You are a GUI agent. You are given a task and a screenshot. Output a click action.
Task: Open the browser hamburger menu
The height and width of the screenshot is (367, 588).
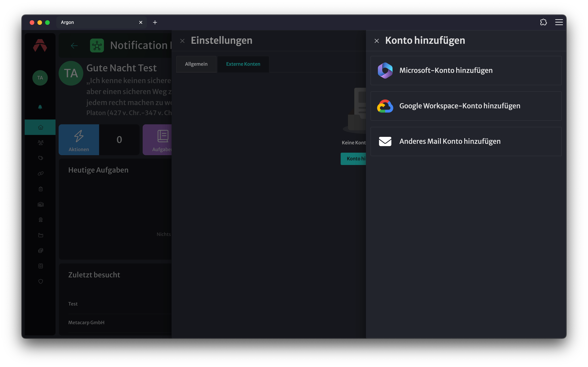point(559,22)
